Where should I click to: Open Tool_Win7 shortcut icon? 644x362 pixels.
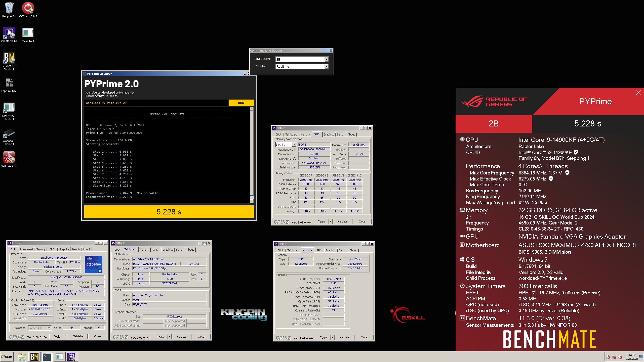(9, 111)
